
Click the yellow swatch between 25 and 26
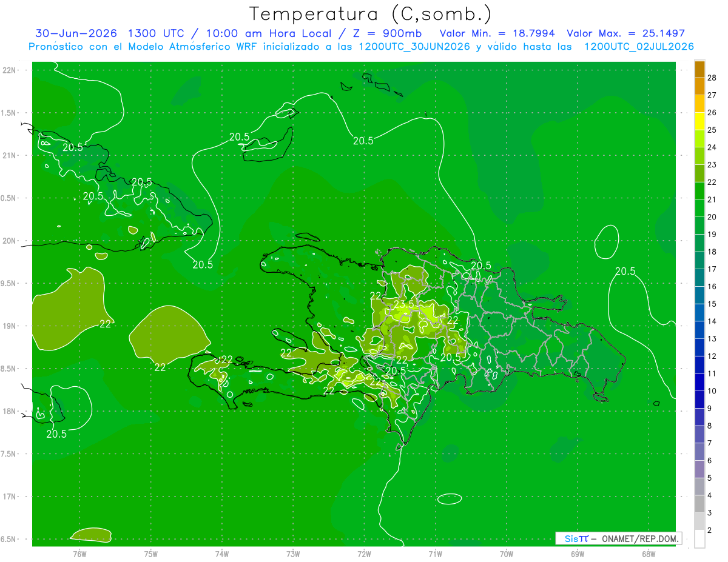coord(699,121)
